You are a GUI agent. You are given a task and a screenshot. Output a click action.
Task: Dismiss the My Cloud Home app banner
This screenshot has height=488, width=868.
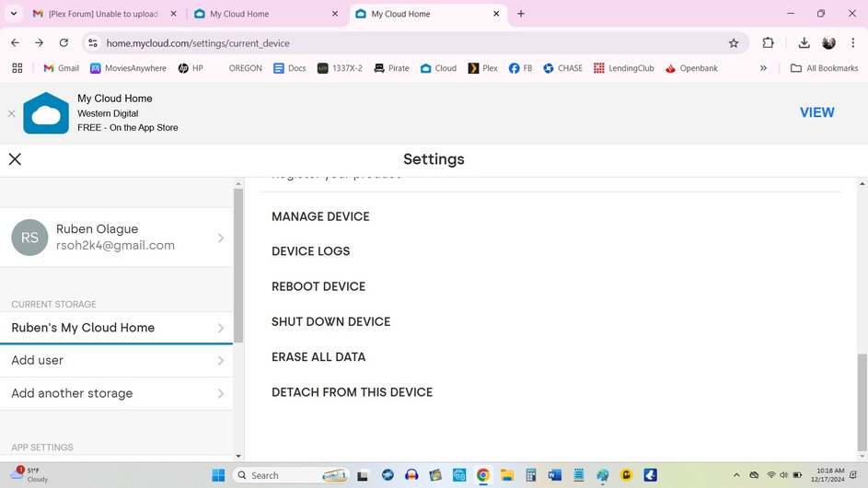tap(12, 113)
